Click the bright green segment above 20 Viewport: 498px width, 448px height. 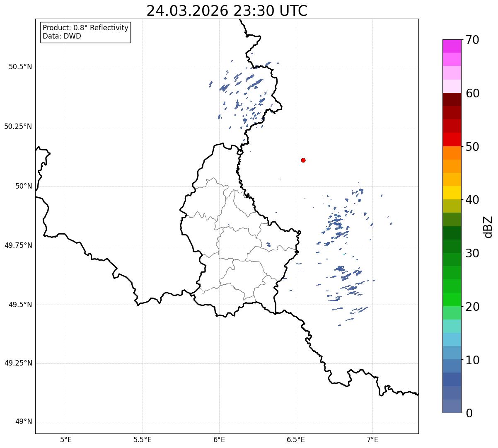pyautogui.click(x=452, y=299)
